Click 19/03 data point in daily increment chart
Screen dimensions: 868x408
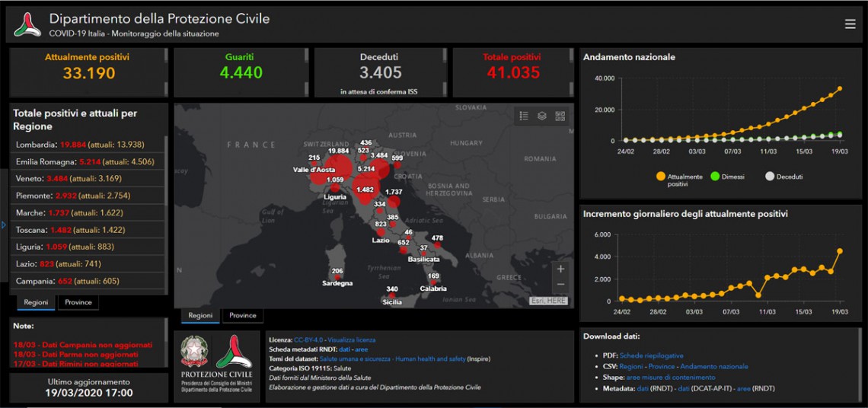(840, 251)
